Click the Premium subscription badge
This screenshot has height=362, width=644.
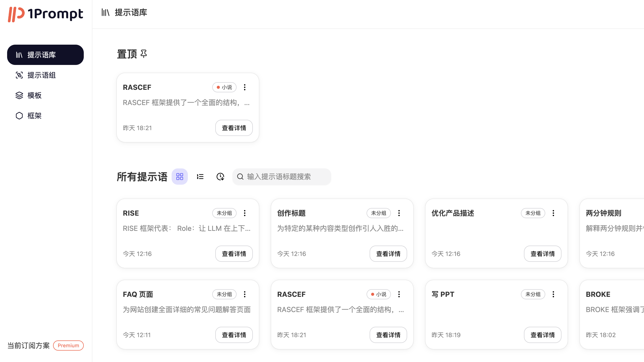click(x=68, y=346)
